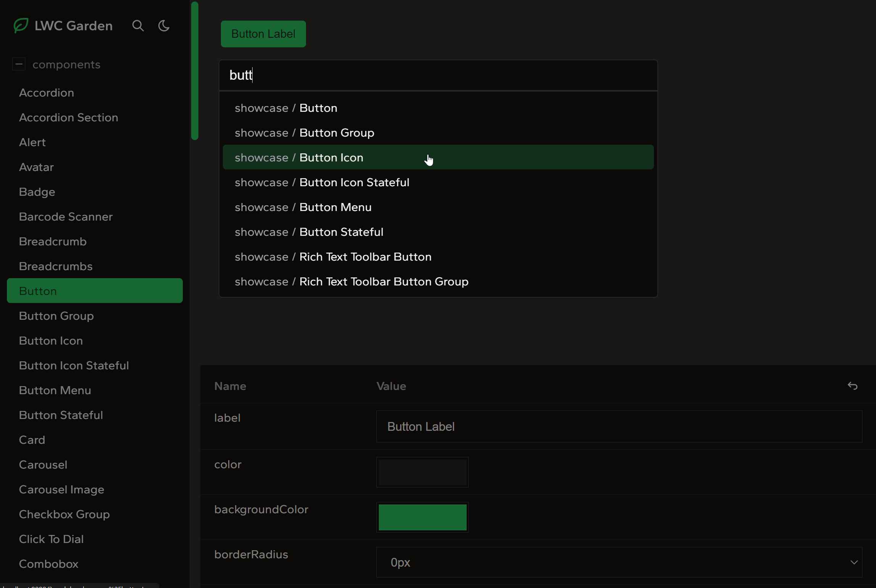Image resolution: width=876 pixels, height=588 pixels.
Task: Click the search input containing butt
Action: click(x=438, y=75)
